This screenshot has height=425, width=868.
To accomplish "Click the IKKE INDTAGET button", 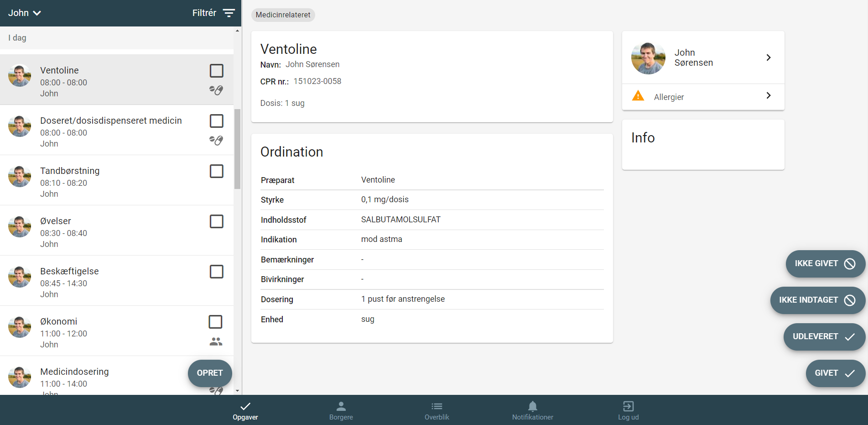I will pyautogui.click(x=817, y=300).
